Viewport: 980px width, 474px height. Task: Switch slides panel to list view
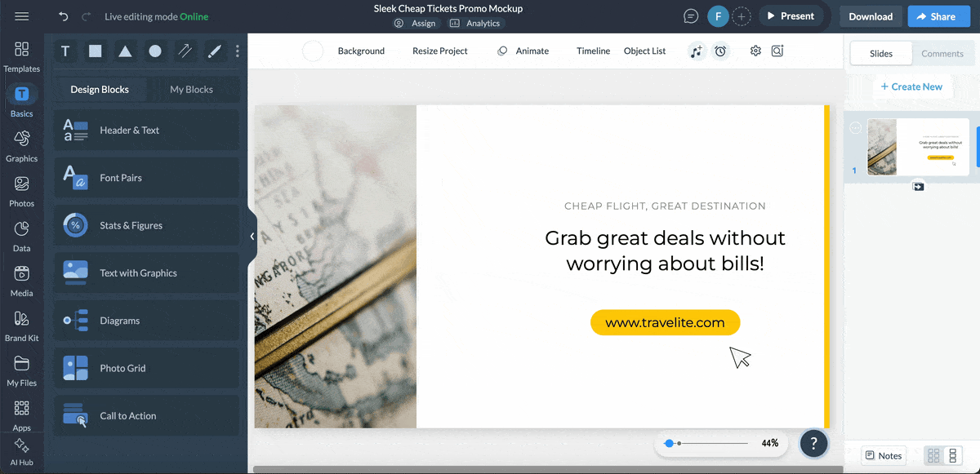pos(953,456)
